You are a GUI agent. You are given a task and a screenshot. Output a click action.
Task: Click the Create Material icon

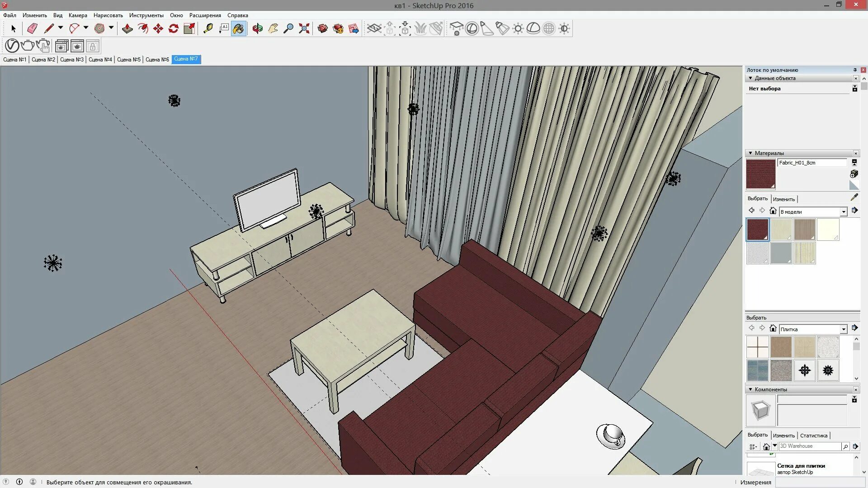point(854,174)
